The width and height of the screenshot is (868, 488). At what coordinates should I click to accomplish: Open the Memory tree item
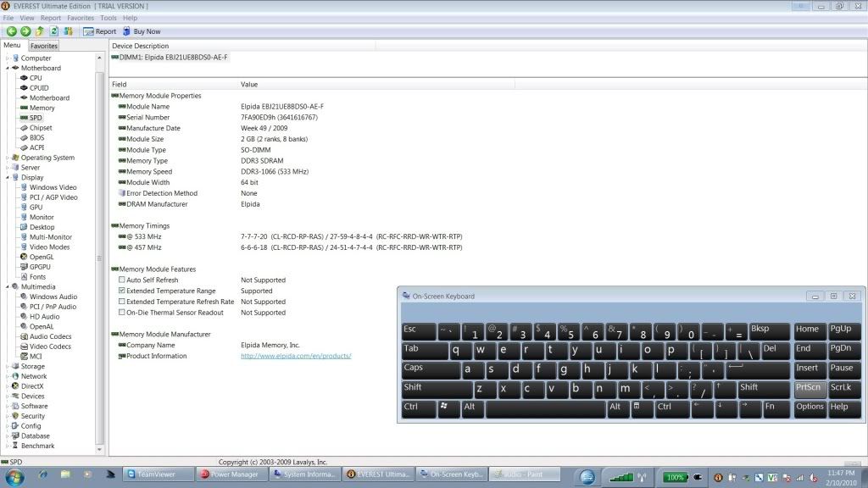(42, 108)
